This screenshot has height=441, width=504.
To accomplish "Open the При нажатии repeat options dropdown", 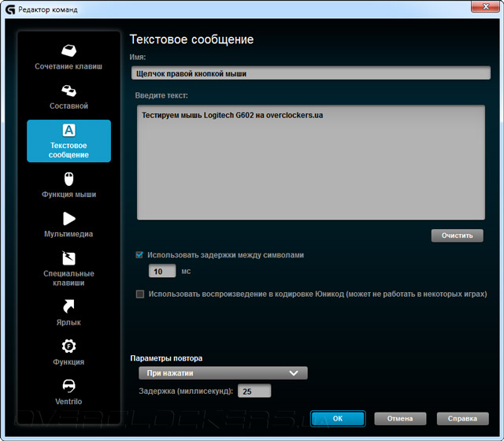I will pyautogui.click(x=223, y=373).
